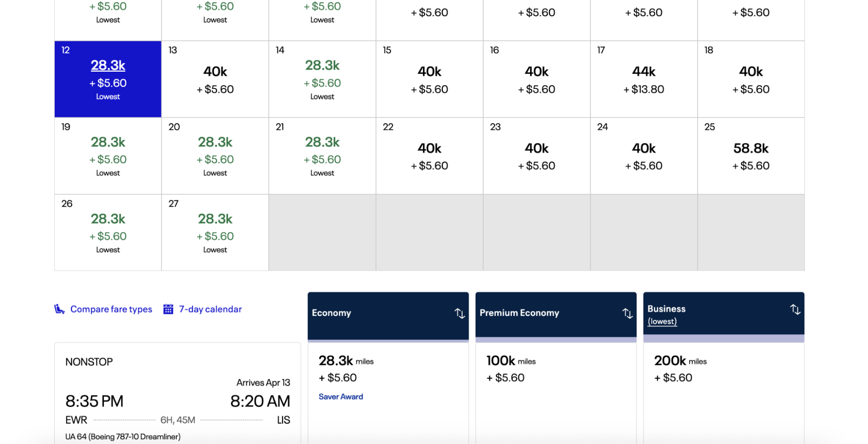Sort the Business fare column
Viewport: 868px width, 444px height.
795,309
